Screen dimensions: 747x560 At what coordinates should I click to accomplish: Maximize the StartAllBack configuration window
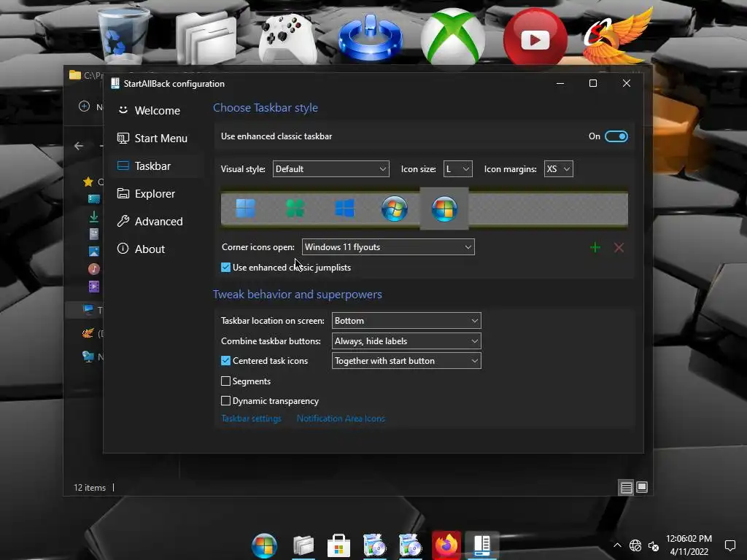coord(593,83)
